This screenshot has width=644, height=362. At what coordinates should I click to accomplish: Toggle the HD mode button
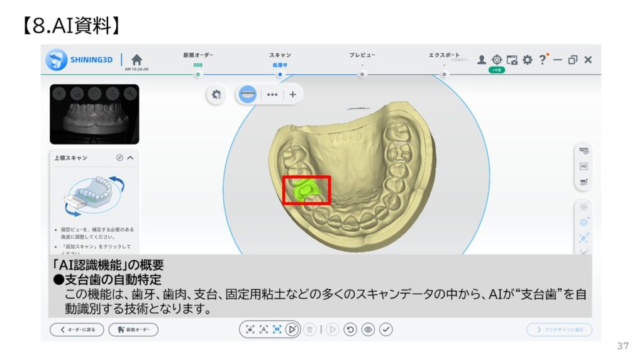coord(583,166)
